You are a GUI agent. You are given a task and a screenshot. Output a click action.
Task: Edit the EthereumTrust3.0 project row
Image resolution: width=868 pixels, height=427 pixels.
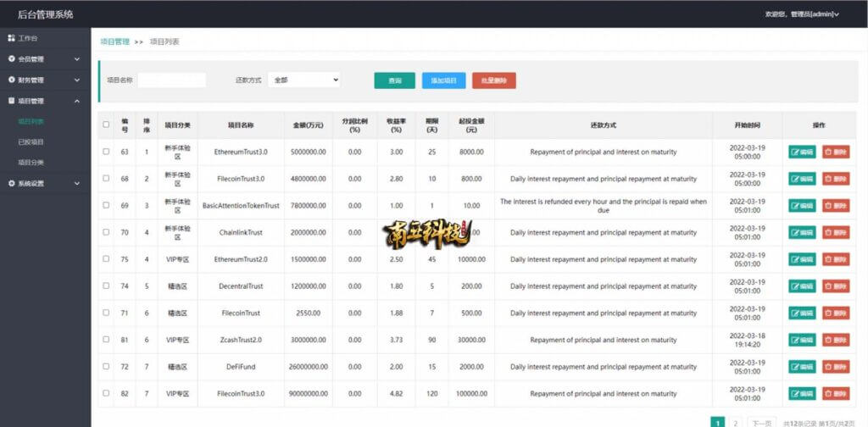[x=802, y=152]
